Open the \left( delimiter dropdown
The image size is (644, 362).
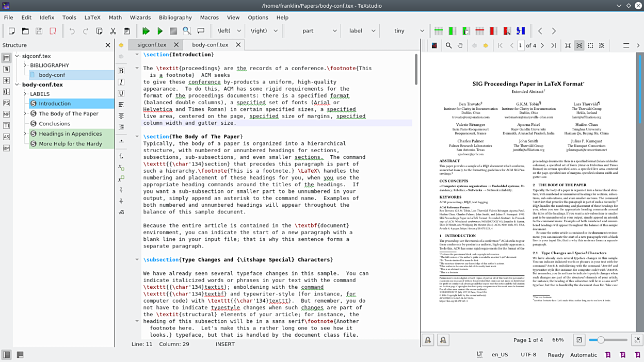pos(239,31)
